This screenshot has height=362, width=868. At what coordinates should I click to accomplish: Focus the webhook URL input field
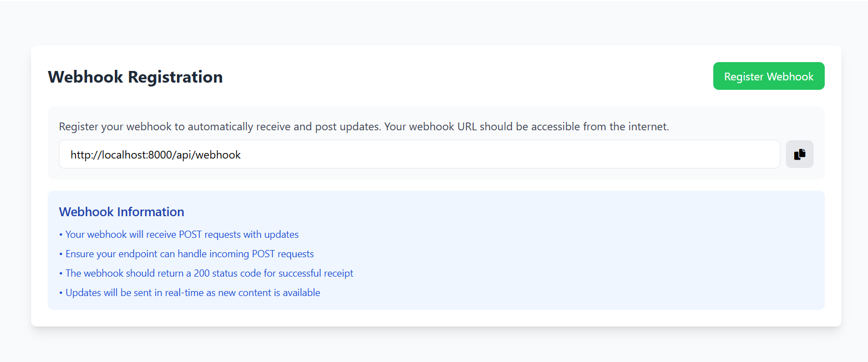tap(419, 154)
